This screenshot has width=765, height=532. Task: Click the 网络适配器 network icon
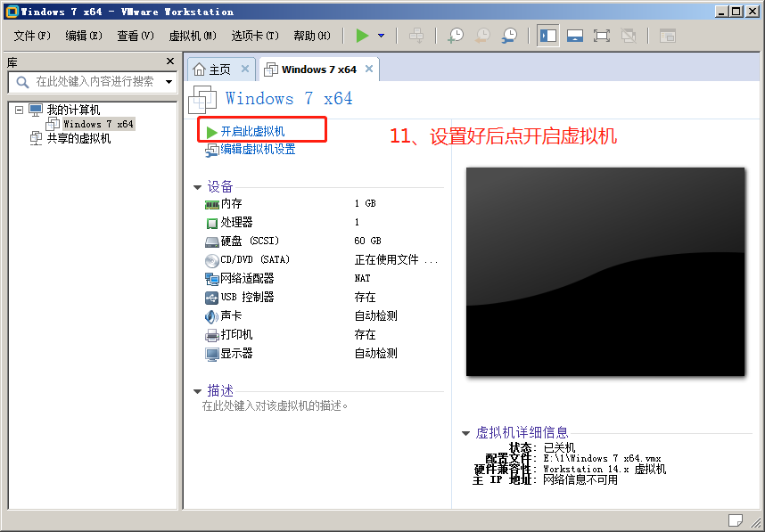pos(211,280)
